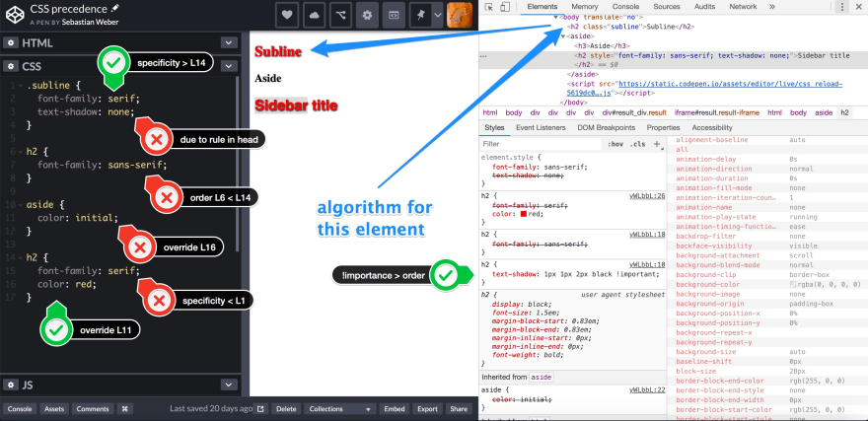Select the Styles sidebar tab
Screen dimensions: 868x421
click(494, 128)
